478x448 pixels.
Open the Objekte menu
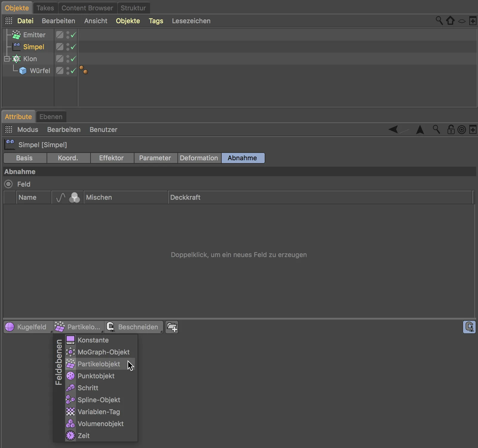coord(128,21)
